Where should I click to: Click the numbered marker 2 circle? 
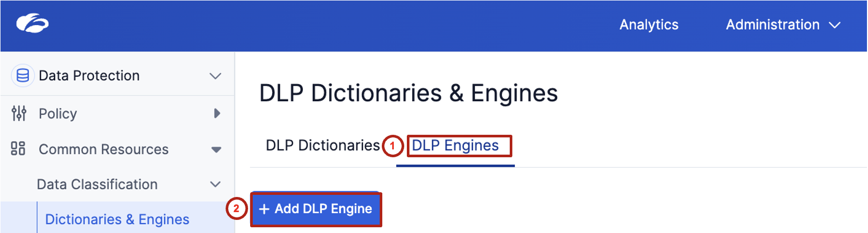click(236, 208)
